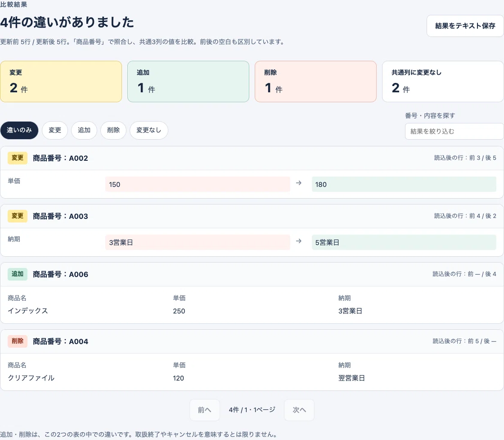
Task: Click the new delivery value 5営業日
Action: [404, 242]
